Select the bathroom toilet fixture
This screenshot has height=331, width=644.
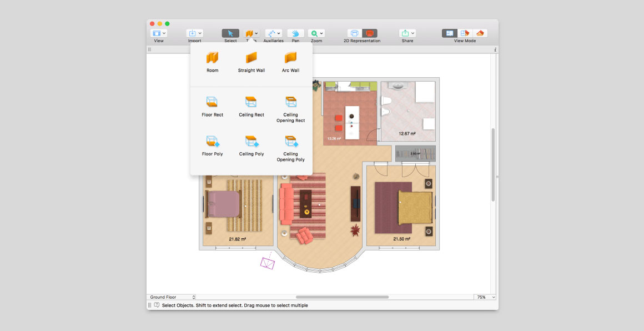coord(385,100)
